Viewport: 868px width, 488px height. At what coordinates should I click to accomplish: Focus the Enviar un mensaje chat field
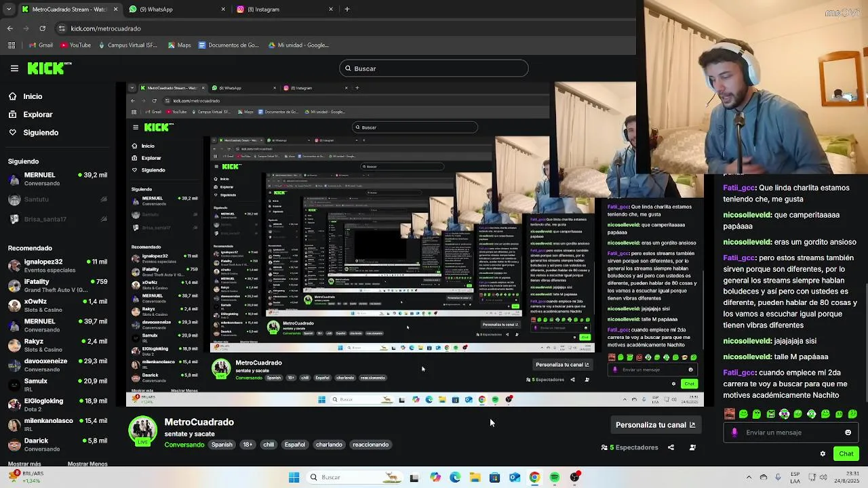[x=791, y=432]
